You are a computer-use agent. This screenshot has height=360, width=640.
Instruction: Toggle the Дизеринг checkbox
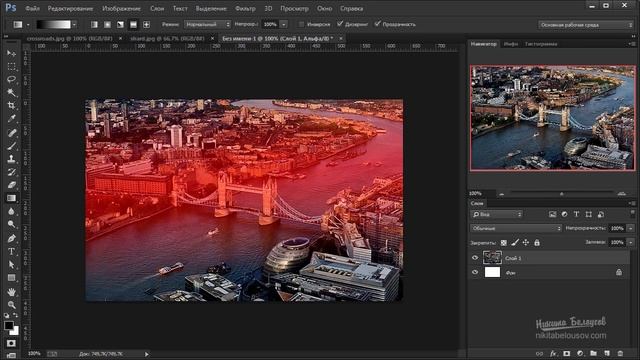(340, 24)
